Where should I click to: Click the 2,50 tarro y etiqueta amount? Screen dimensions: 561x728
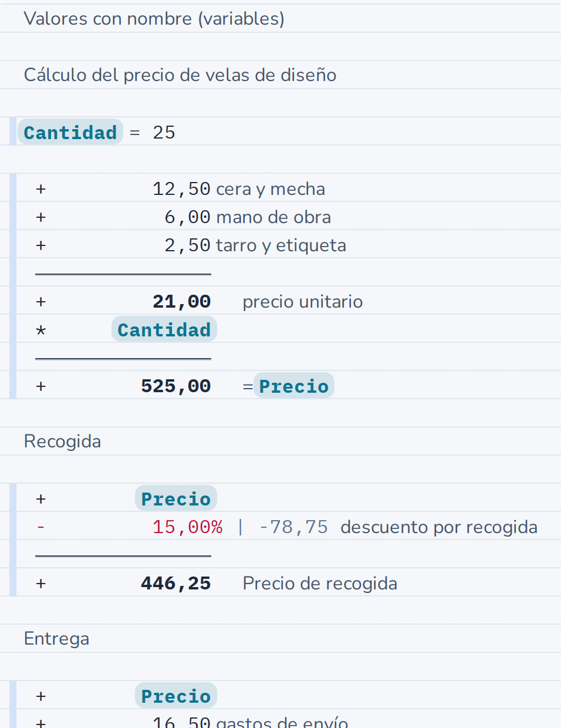pyautogui.click(x=187, y=245)
